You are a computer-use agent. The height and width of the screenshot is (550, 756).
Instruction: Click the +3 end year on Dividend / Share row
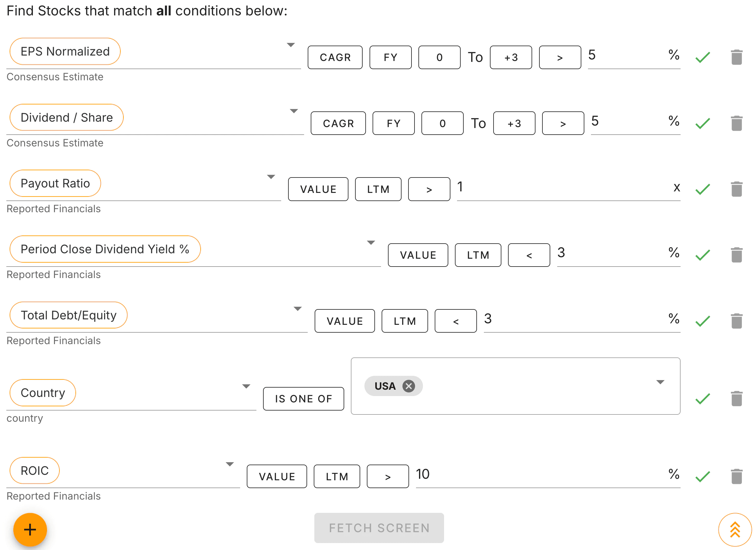pos(514,123)
